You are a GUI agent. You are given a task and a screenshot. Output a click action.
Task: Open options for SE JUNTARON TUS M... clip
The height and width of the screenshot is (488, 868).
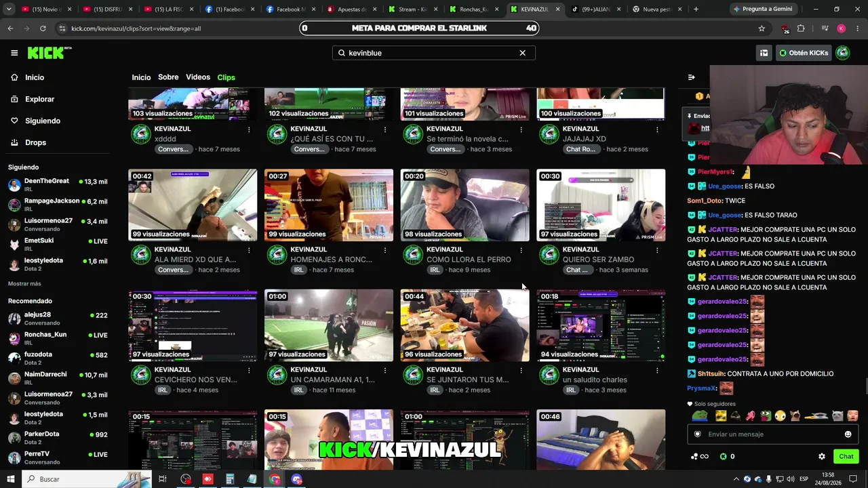(521, 370)
